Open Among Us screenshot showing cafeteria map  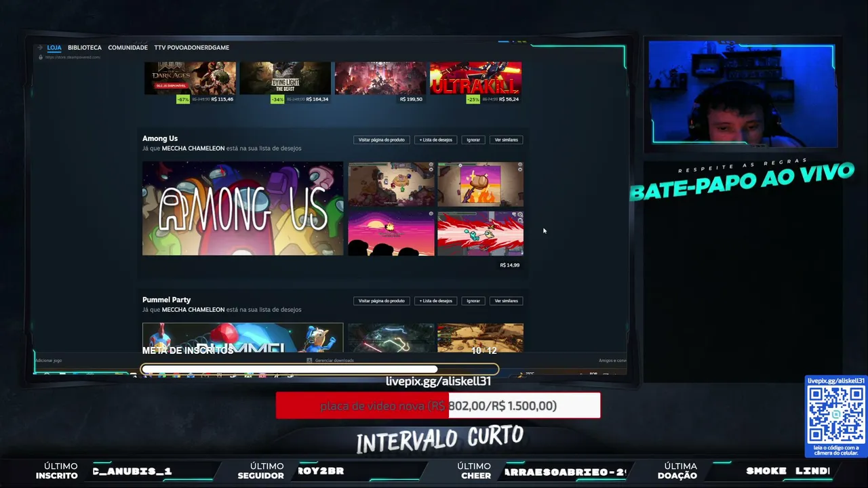[391, 184]
